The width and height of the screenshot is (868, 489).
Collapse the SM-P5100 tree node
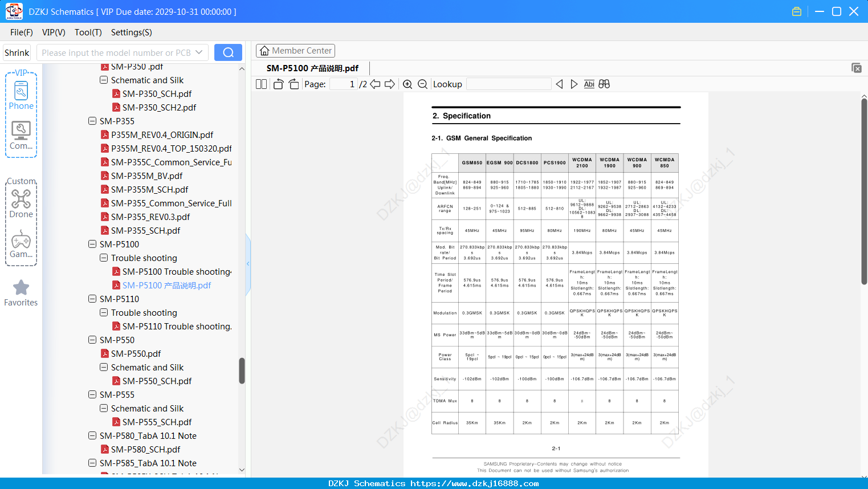[92, 244]
